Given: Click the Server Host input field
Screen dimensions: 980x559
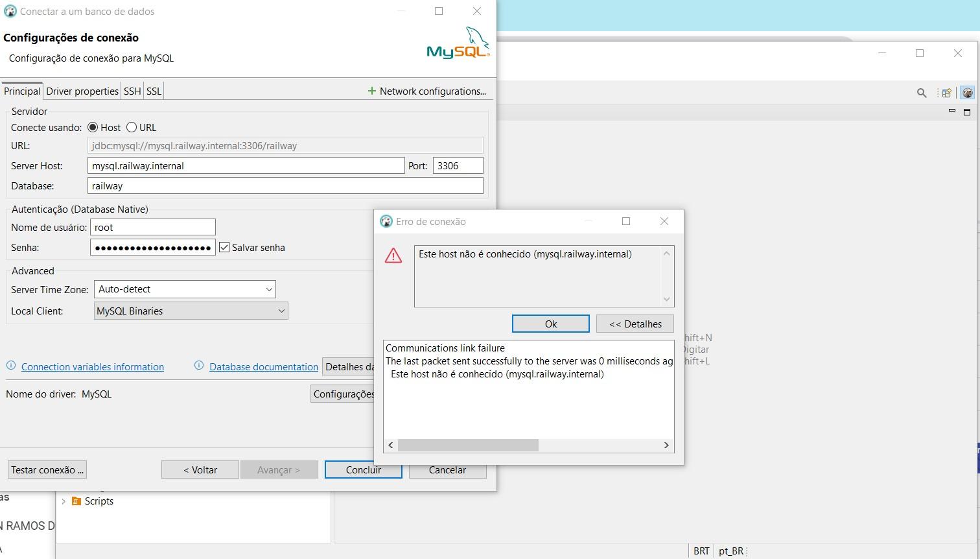Looking at the screenshot, I should click(x=246, y=165).
